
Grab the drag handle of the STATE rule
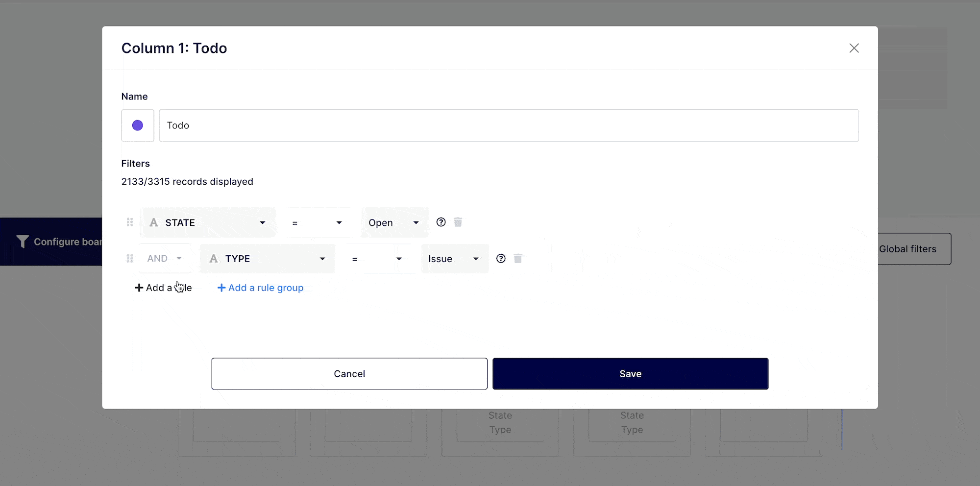130,222
